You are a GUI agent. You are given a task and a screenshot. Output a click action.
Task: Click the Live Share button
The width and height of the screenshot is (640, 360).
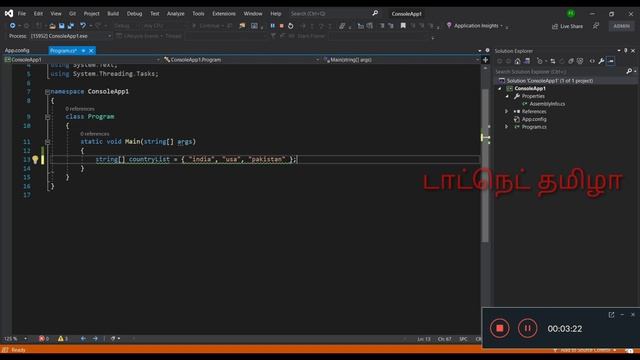pyautogui.click(x=567, y=26)
